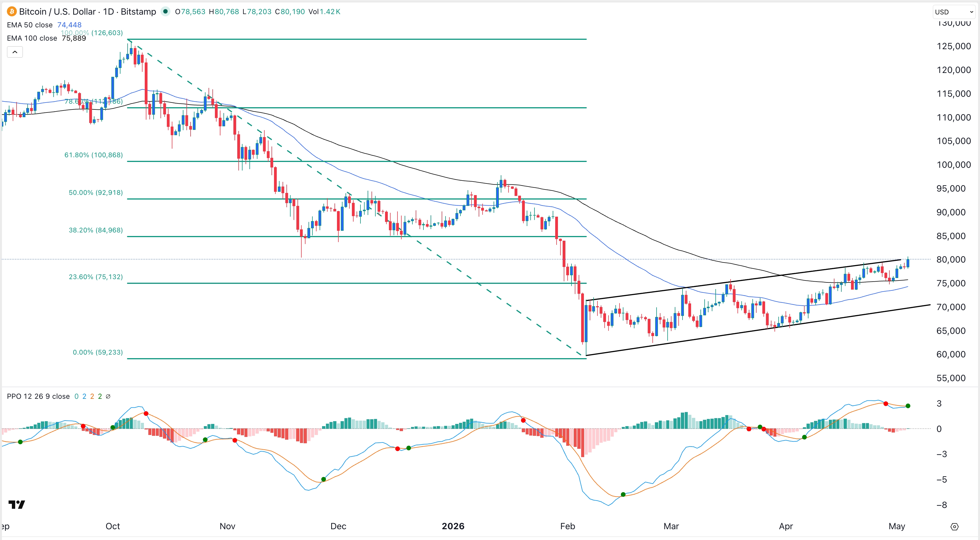
Task: Click EMA 100 value 75,889
Action: click(x=74, y=38)
